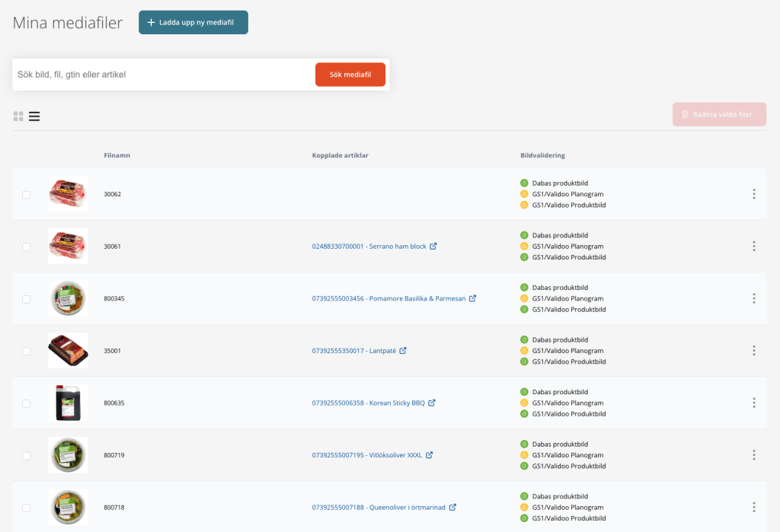Click green Dabas produktbild check icon for 800635
Viewport: 780px width, 532px height.
click(x=524, y=392)
